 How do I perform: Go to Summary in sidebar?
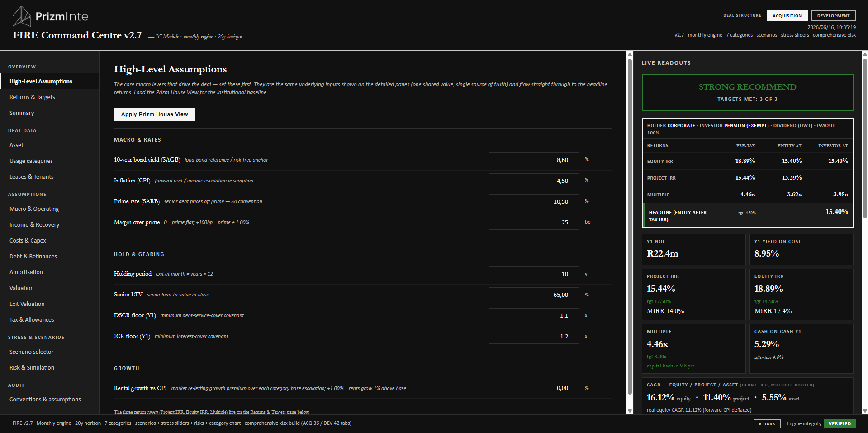49,113
